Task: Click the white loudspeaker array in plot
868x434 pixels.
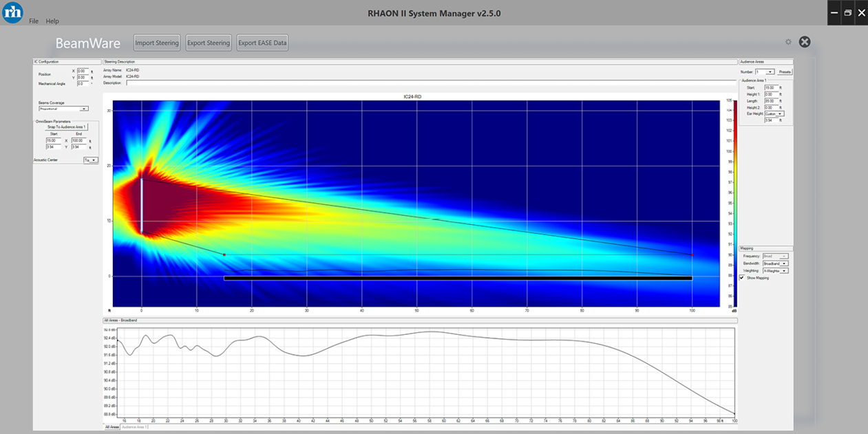Action: (x=142, y=206)
